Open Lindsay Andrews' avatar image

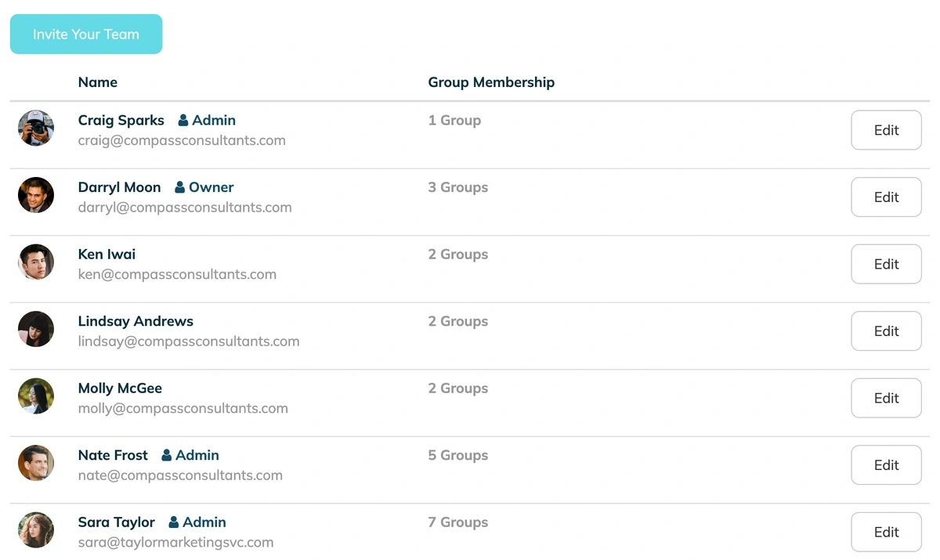pyautogui.click(x=36, y=329)
